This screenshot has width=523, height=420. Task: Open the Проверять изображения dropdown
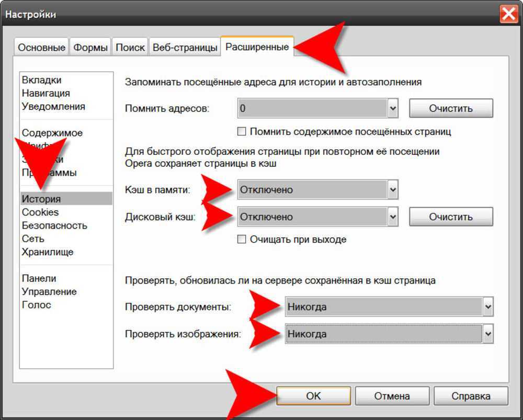tap(389, 334)
